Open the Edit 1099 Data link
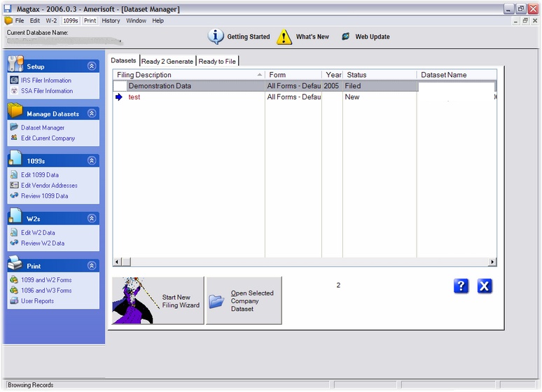 click(x=40, y=175)
